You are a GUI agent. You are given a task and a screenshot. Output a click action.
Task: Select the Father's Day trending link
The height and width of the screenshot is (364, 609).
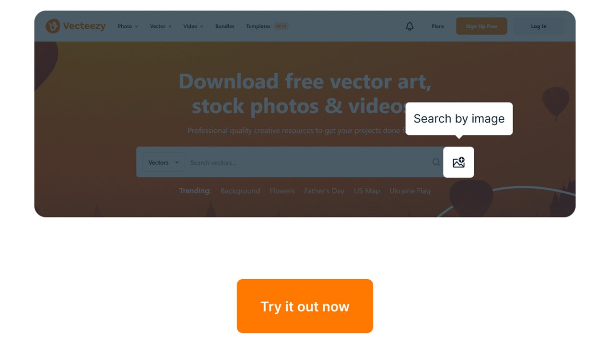pos(324,191)
